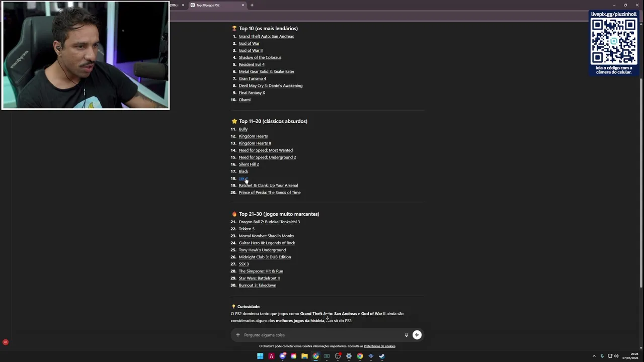Open the God of War list link

(x=249, y=43)
